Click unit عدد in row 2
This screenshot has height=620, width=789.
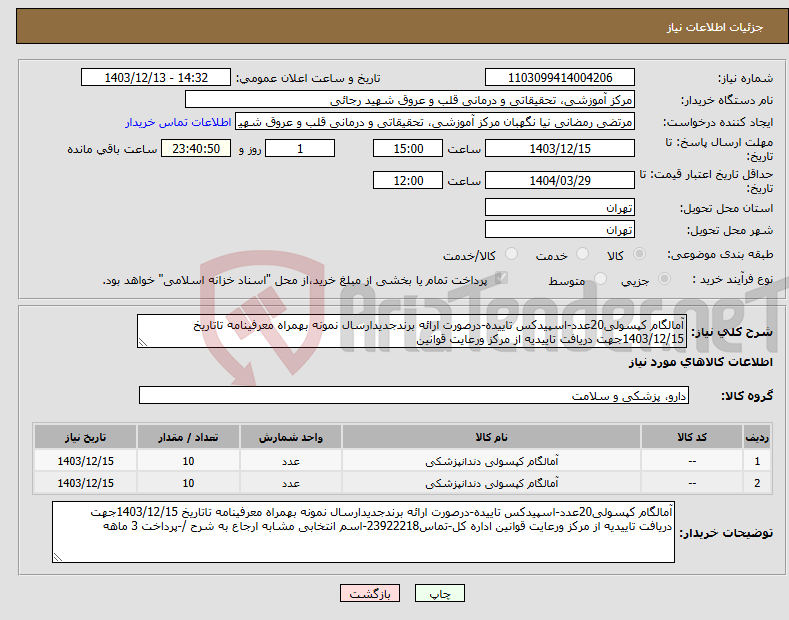(x=291, y=483)
